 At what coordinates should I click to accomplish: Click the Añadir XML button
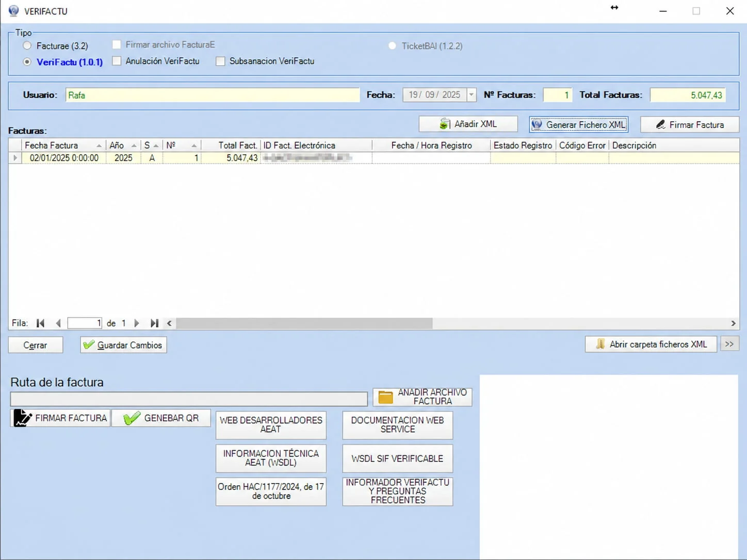pos(468,124)
